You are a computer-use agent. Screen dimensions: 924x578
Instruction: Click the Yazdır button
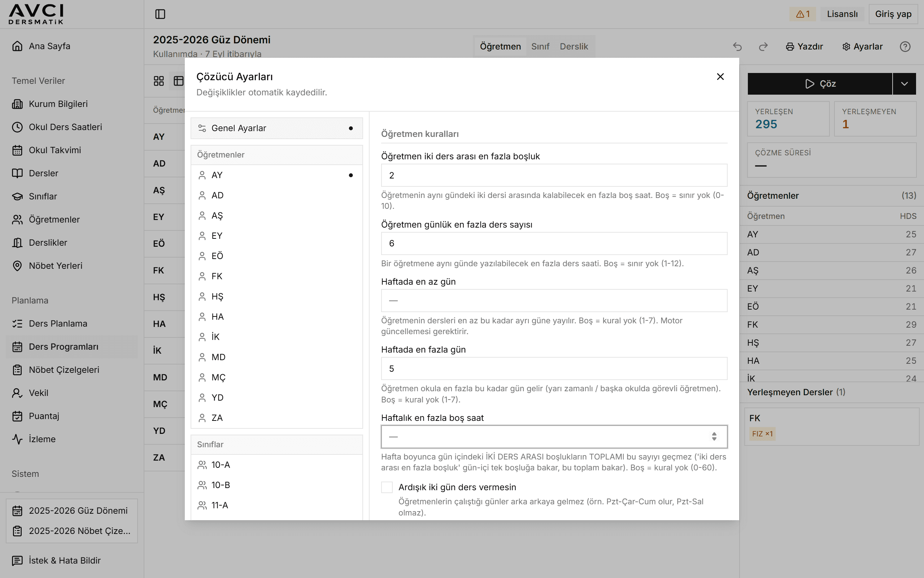[805, 47]
